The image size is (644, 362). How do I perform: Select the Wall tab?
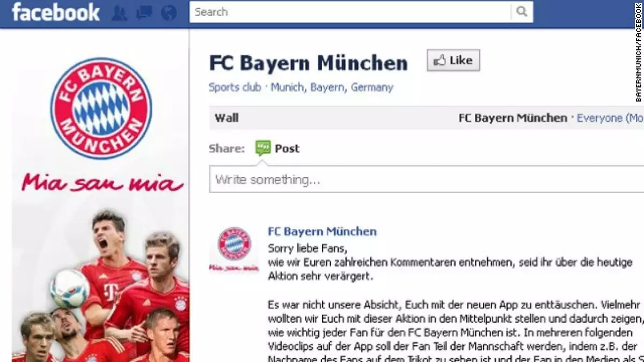tap(226, 118)
